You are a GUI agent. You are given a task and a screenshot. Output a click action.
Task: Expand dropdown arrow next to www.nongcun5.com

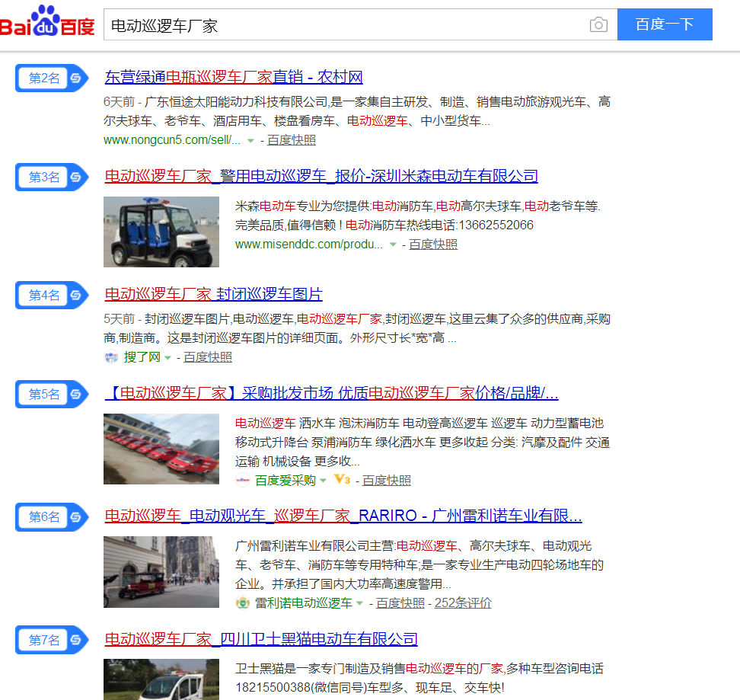(x=250, y=141)
